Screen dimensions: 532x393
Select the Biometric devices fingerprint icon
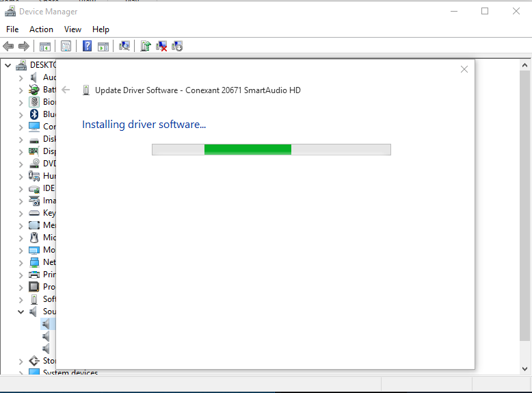click(34, 102)
